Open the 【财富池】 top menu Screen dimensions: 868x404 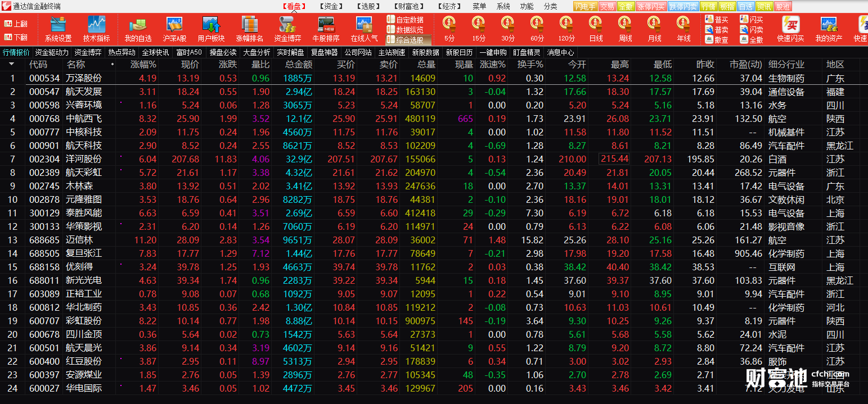pos(408,7)
